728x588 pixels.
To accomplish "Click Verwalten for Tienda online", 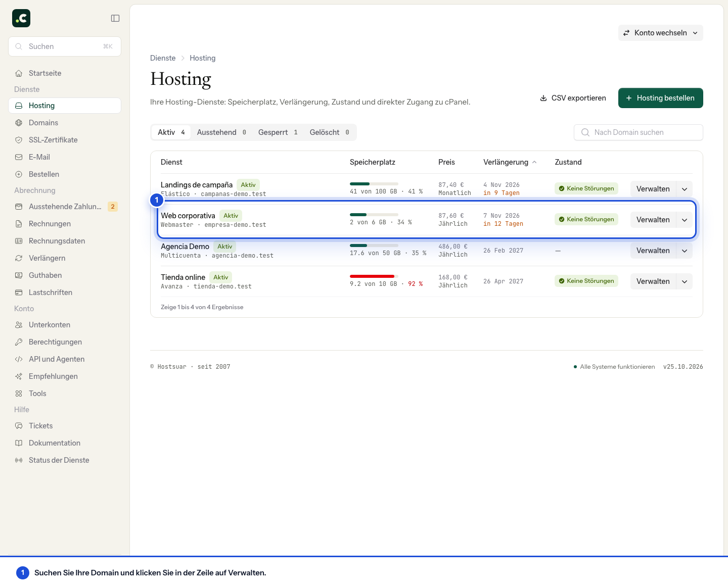I will 653,281.
